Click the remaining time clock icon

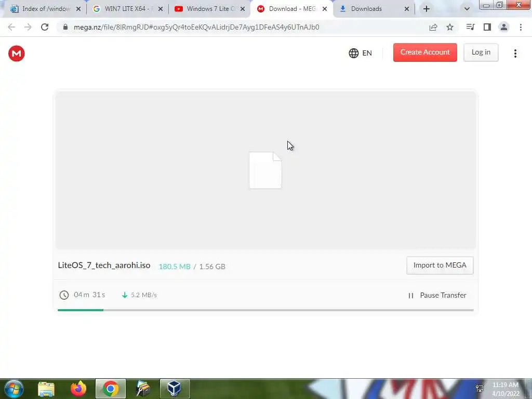point(64,295)
